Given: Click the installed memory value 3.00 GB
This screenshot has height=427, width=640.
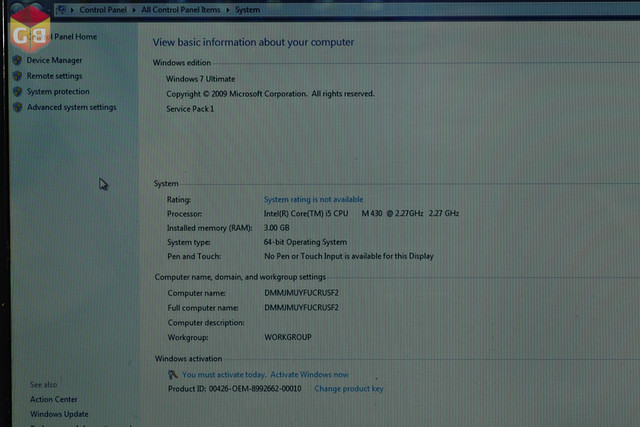Looking at the screenshot, I should click(277, 228).
